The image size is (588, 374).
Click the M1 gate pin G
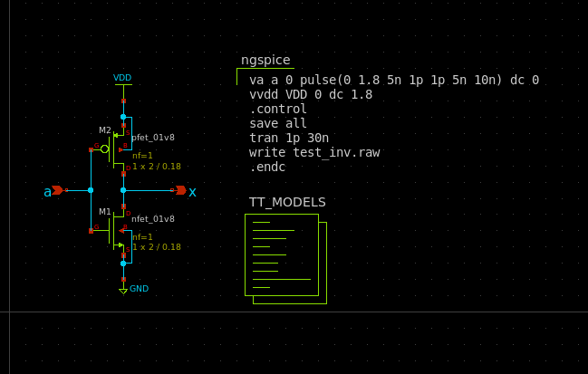(91, 231)
